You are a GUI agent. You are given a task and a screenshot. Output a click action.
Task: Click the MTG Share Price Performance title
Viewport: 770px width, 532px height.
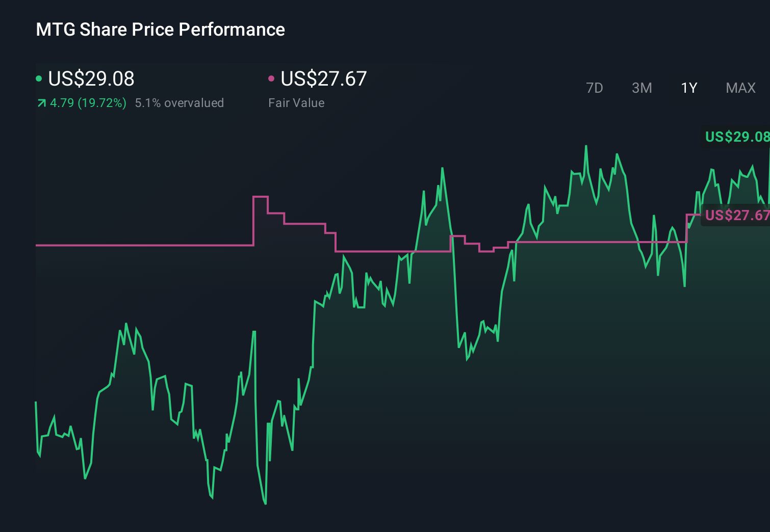tap(160, 30)
